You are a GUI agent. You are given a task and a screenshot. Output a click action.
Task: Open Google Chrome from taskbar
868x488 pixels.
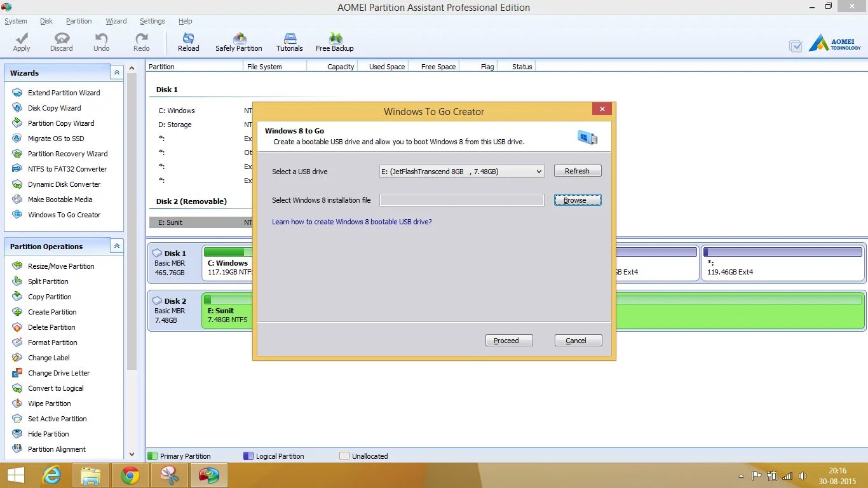(130, 475)
